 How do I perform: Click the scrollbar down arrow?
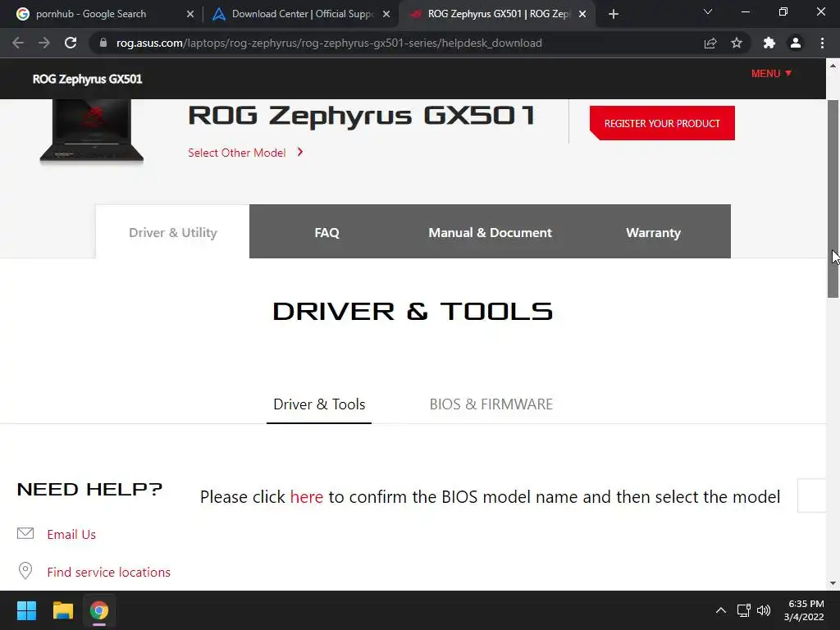click(833, 583)
